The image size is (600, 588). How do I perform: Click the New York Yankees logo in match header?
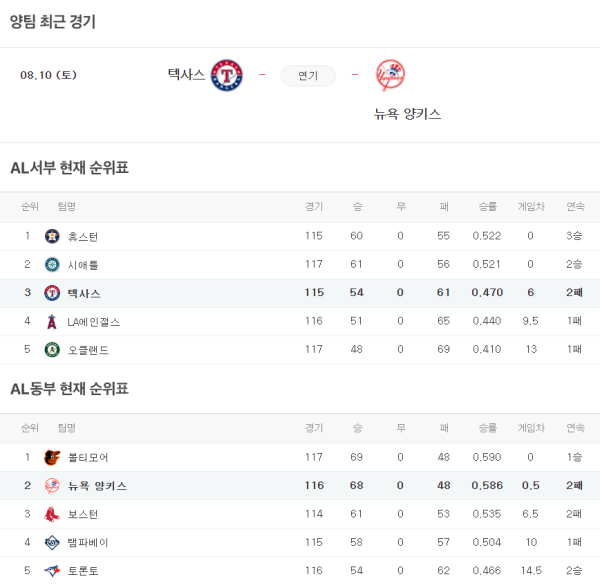coord(390,75)
